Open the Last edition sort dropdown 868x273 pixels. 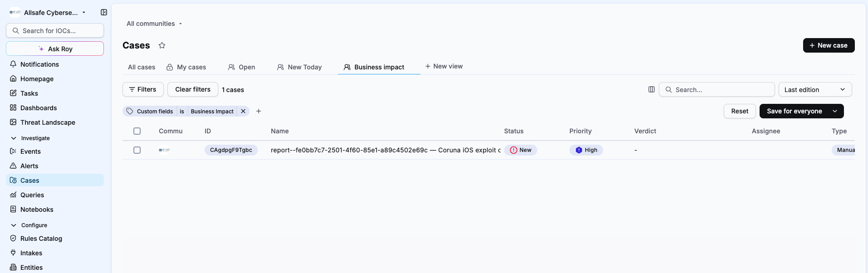[815, 89]
